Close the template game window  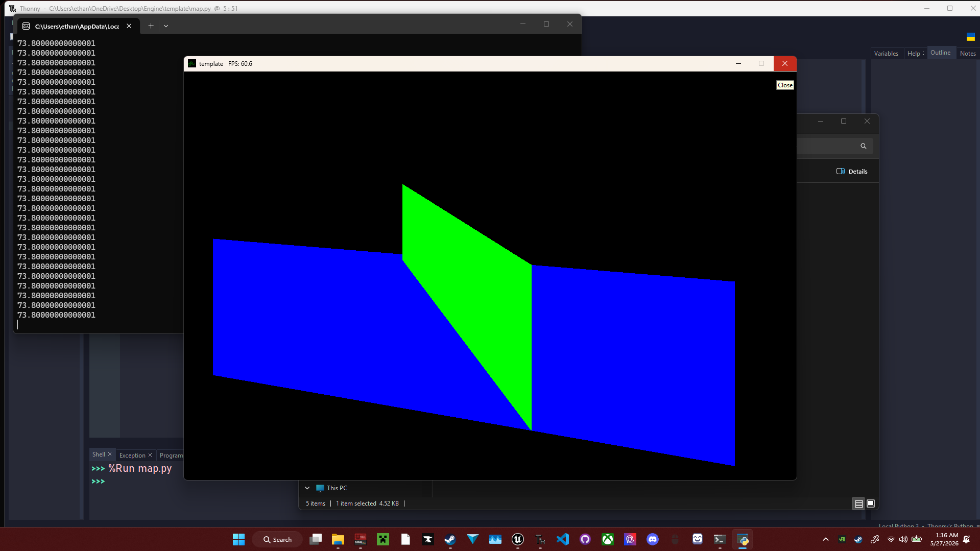pos(785,63)
